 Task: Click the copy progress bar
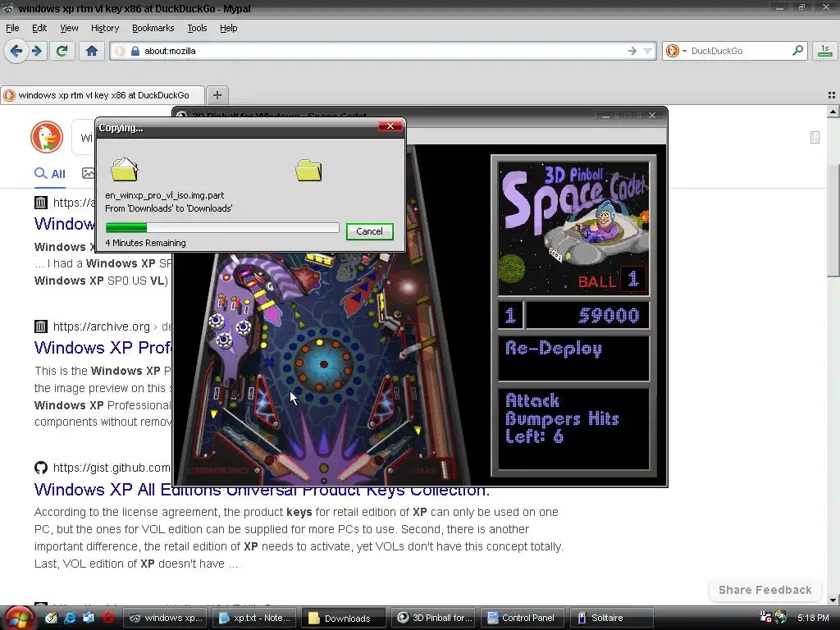pos(222,228)
